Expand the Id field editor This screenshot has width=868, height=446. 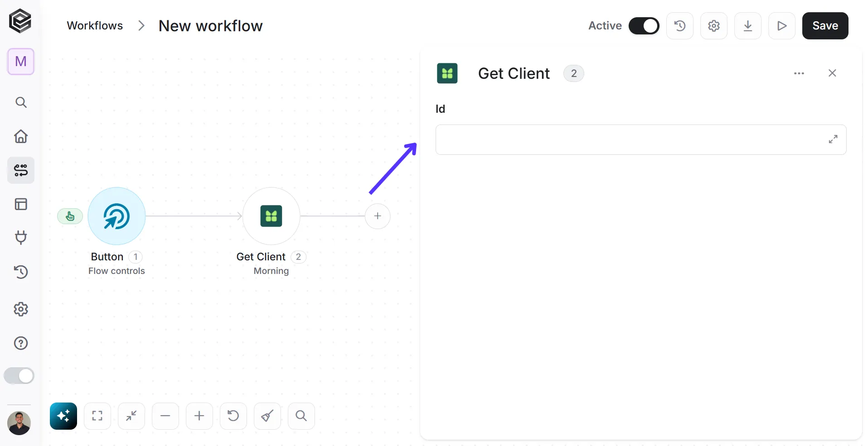(833, 139)
